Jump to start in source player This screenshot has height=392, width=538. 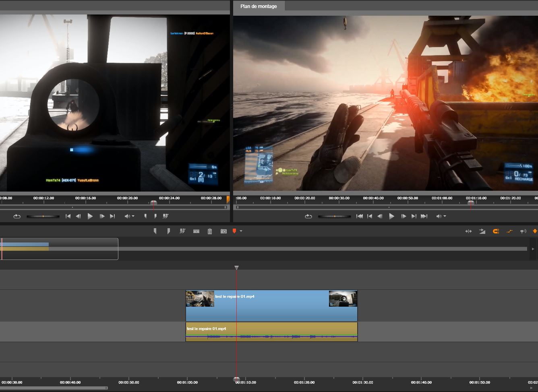click(x=68, y=216)
